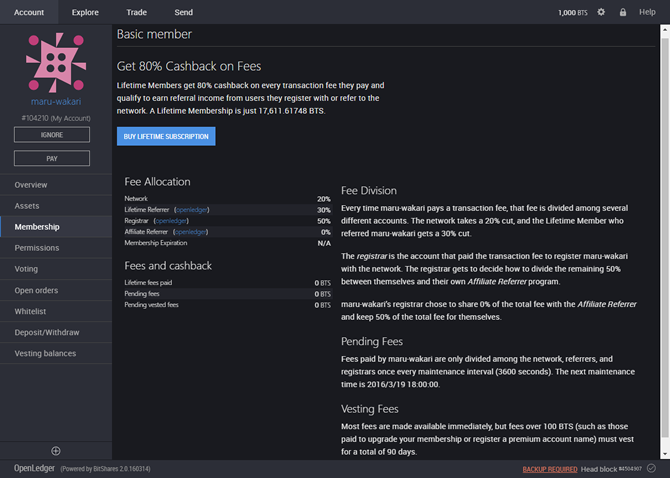The height and width of the screenshot is (478, 670).
Task: Click the Buy Lifetime Subscription button
Action: coord(166,136)
